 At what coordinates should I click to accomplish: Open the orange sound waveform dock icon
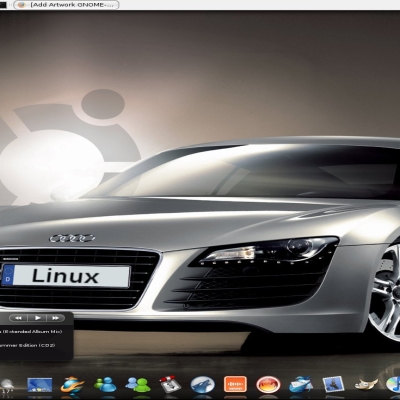235,384
